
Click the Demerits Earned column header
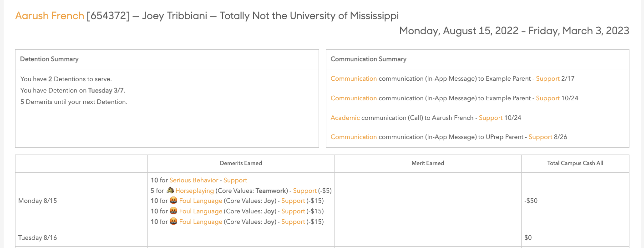241,163
